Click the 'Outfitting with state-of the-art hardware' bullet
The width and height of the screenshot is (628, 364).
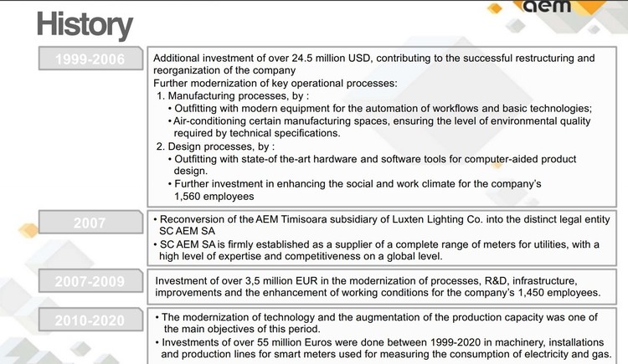[x=373, y=165]
